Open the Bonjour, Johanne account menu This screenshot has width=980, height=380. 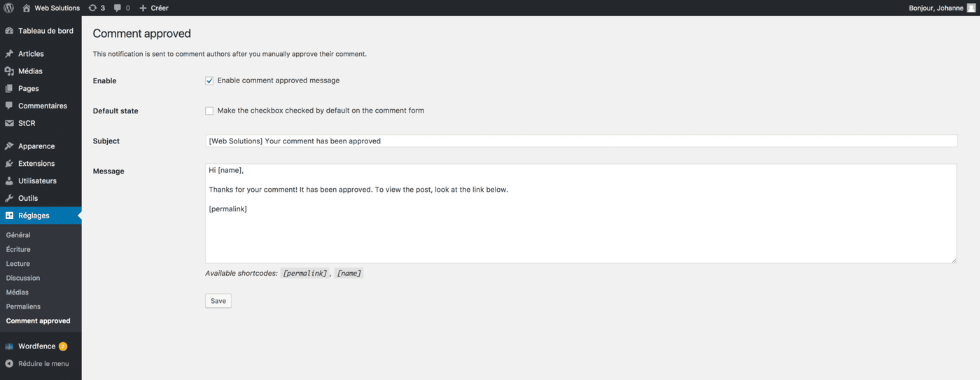941,8
